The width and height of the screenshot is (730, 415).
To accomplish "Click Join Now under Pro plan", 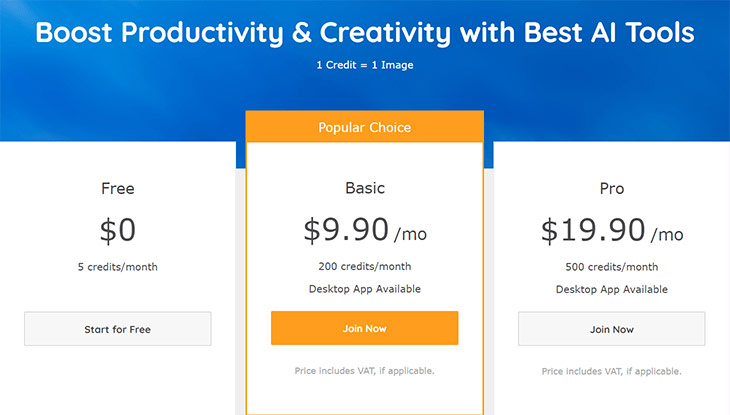I will (x=612, y=329).
